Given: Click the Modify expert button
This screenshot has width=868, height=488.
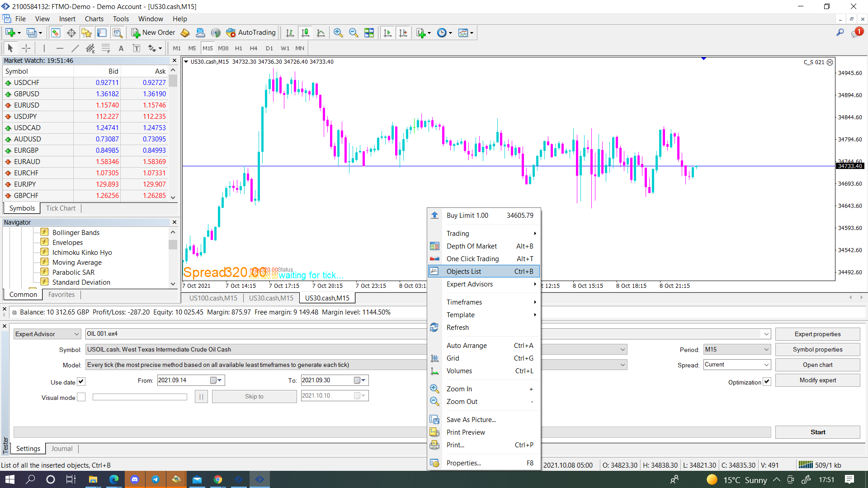Looking at the screenshot, I should pos(817,380).
